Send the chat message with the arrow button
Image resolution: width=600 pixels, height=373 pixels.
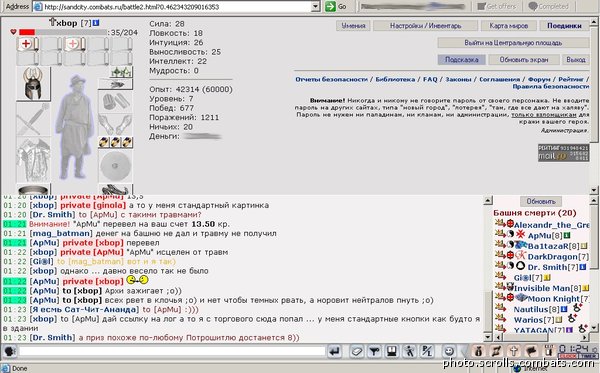335,351
